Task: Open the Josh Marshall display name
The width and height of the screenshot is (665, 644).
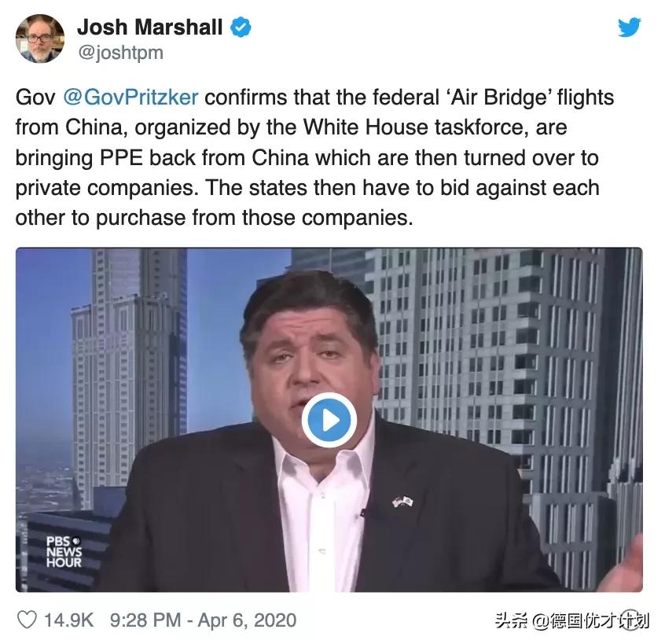Action: coord(149,28)
